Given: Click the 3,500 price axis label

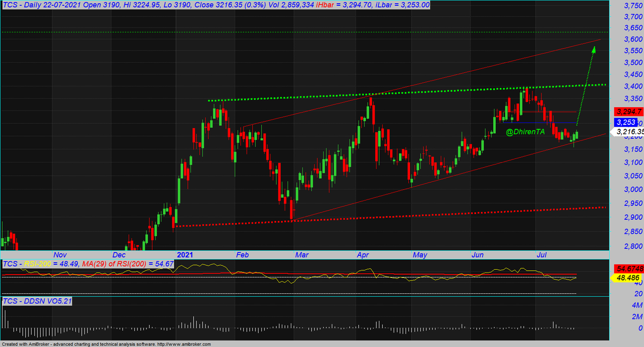Looking at the screenshot, I should pyautogui.click(x=633, y=63).
